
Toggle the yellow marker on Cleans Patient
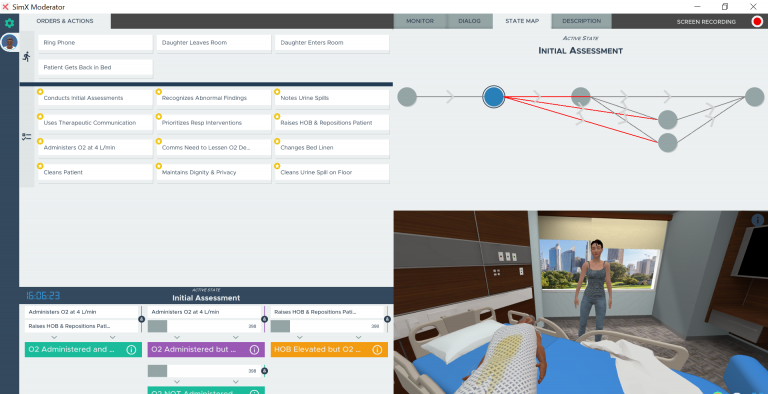40,166
